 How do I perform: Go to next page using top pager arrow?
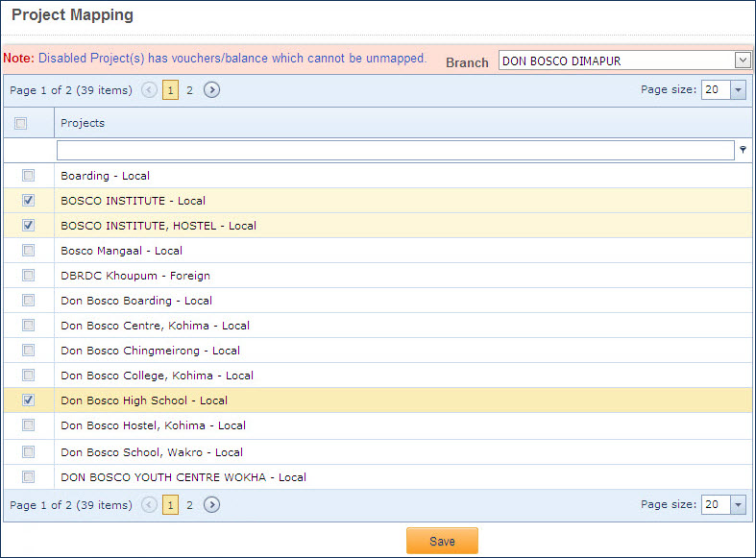pyautogui.click(x=211, y=89)
